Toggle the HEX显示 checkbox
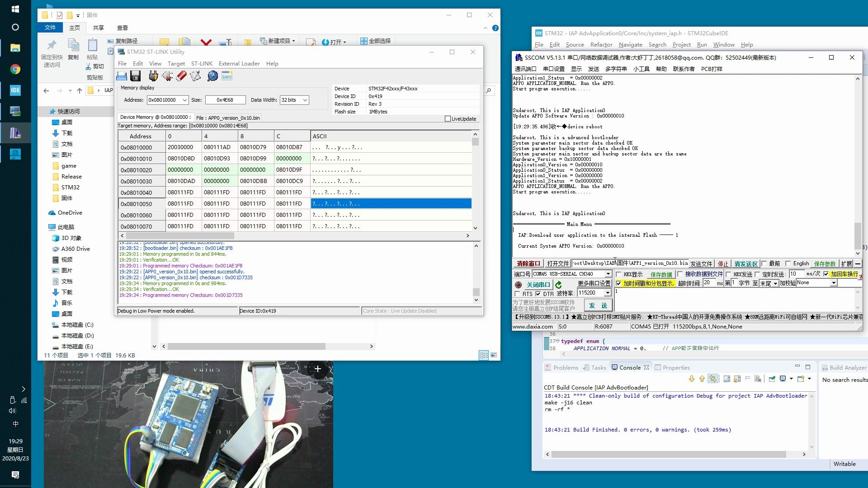This screenshot has width=868, height=488. [x=618, y=274]
